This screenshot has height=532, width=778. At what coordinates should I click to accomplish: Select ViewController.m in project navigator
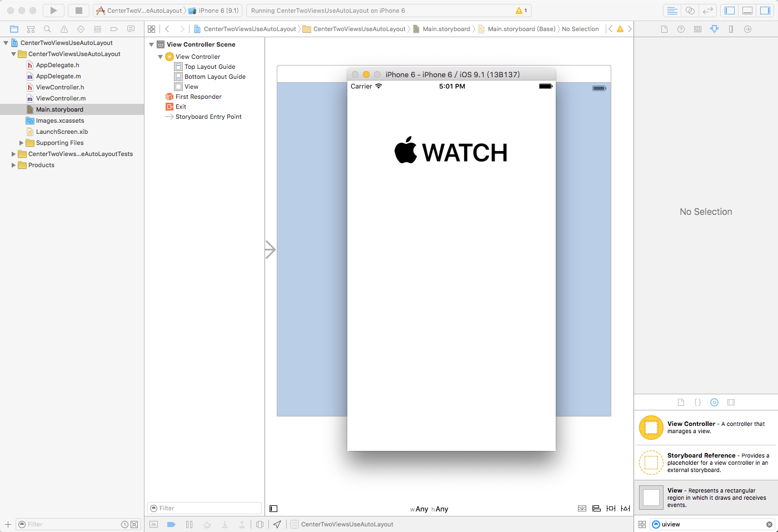(x=61, y=98)
